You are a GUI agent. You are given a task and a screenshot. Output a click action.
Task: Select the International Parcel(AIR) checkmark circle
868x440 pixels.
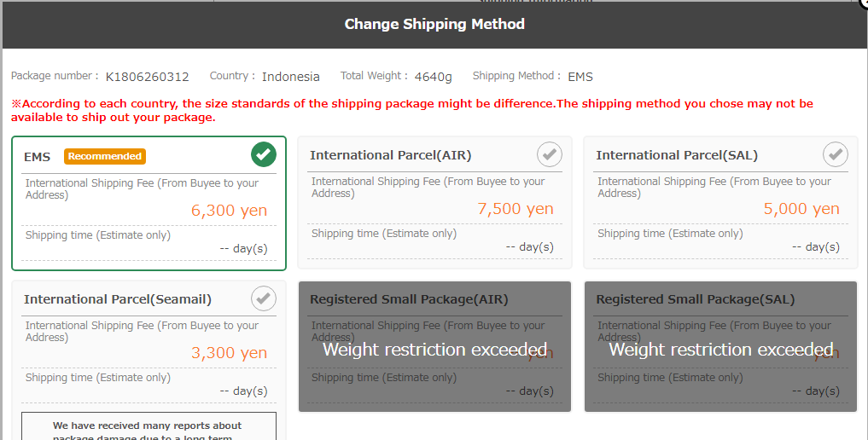[x=550, y=154]
